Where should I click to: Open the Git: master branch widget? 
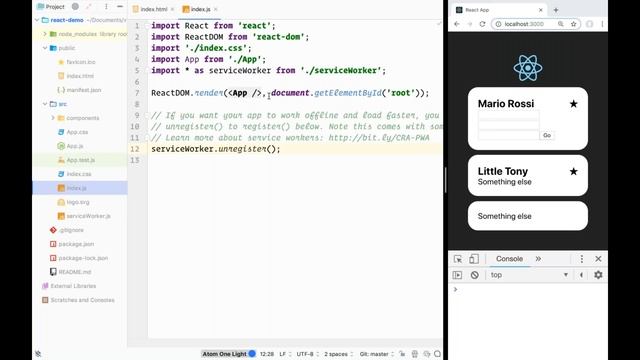coord(376,354)
